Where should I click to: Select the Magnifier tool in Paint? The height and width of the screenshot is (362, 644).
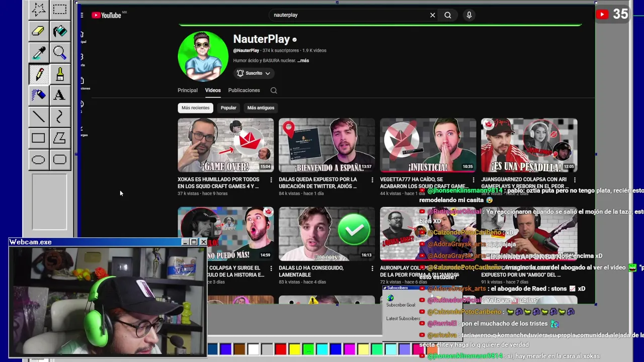pyautogui.click(x=59, y=52)
